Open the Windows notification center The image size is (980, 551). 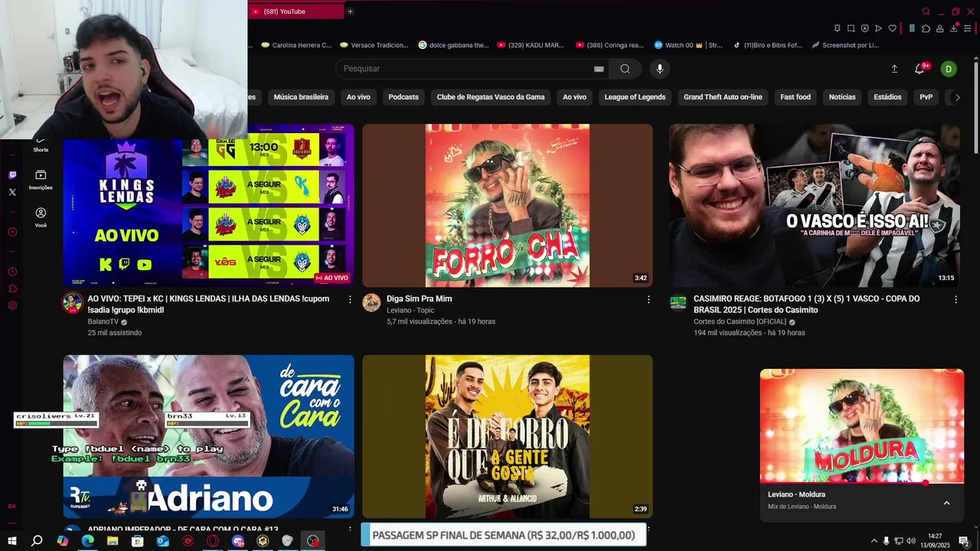[x=964, y=541]
